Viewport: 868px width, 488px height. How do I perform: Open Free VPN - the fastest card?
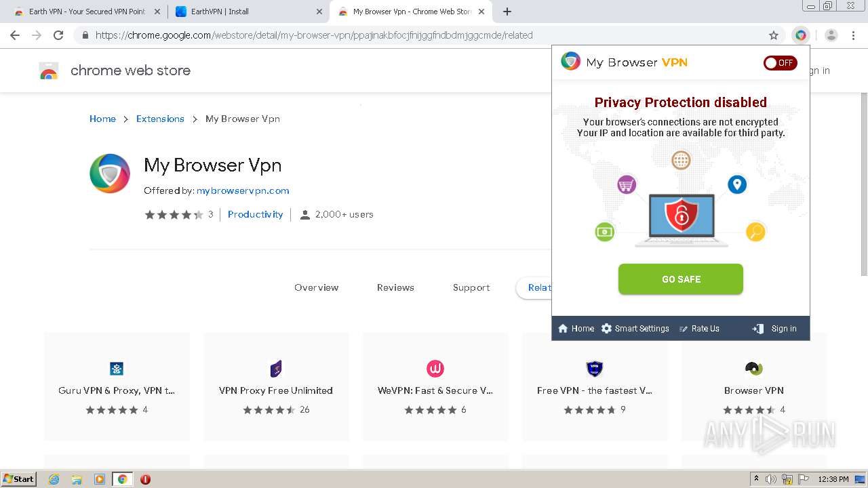click(x=595, y=387)
